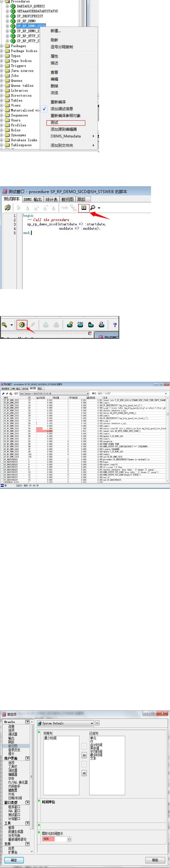Choose 刷新 in the context menu
This screenshot has width=170, height=868.
54,40
